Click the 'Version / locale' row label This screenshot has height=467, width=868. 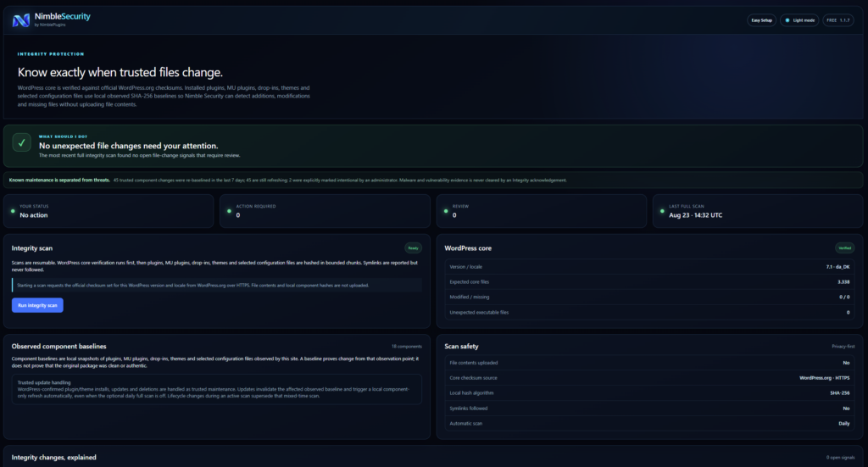click(x=465, y=267)
